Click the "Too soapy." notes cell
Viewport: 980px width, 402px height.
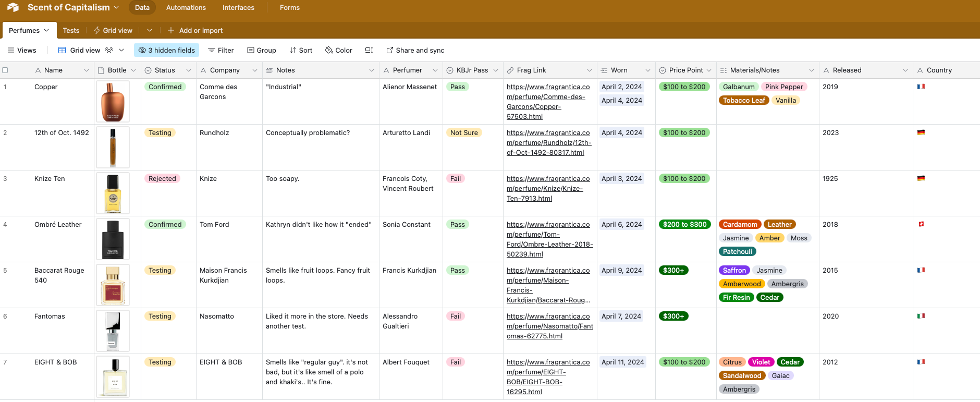(321, 193)
